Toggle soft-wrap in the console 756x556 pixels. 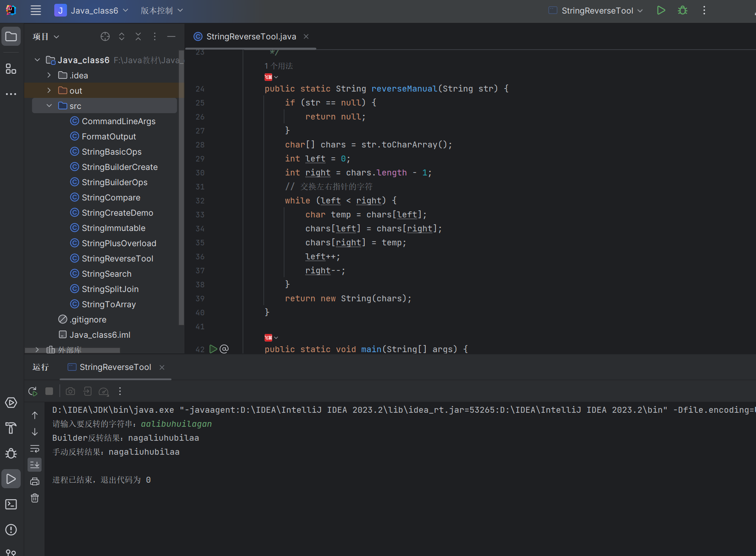tap(35, 448)
